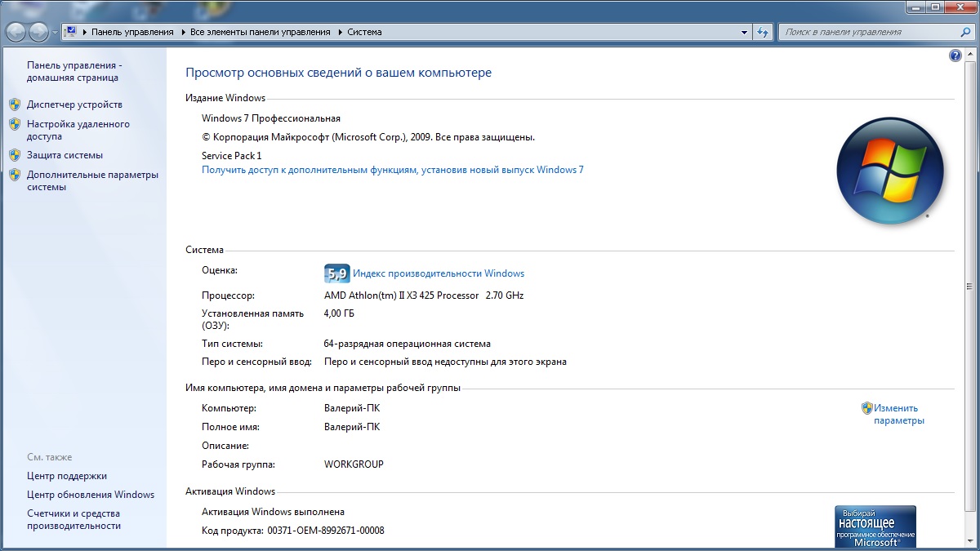Click the vertical scrollbar thumb

970,287
